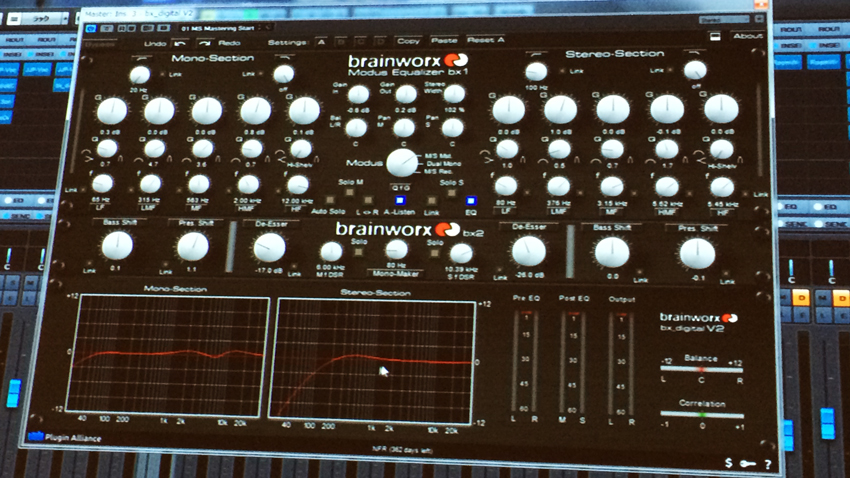Toggle Solo S
Image resolution: width=850 pixels, height=478 pixels.
[x=452, y=192]
